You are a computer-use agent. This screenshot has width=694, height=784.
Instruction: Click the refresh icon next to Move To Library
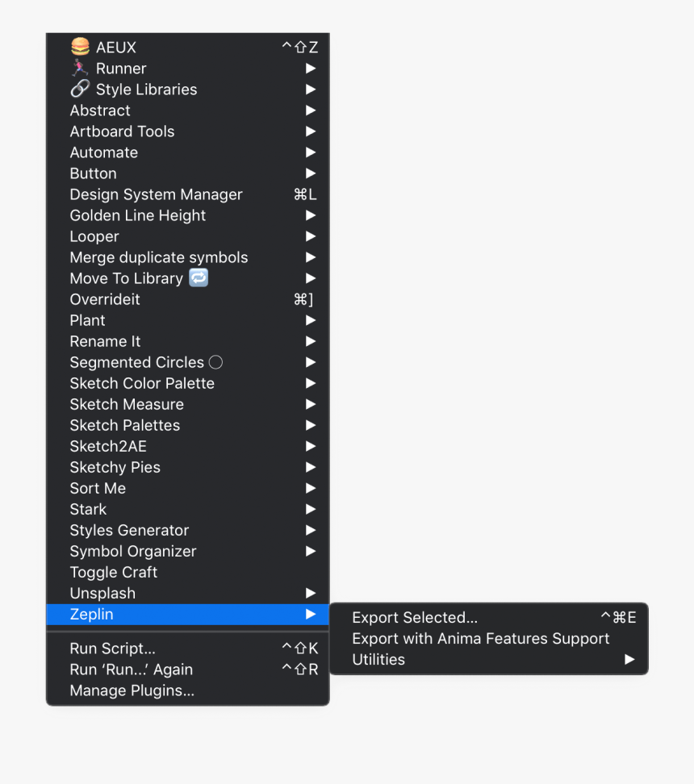(x=198, y=277)
